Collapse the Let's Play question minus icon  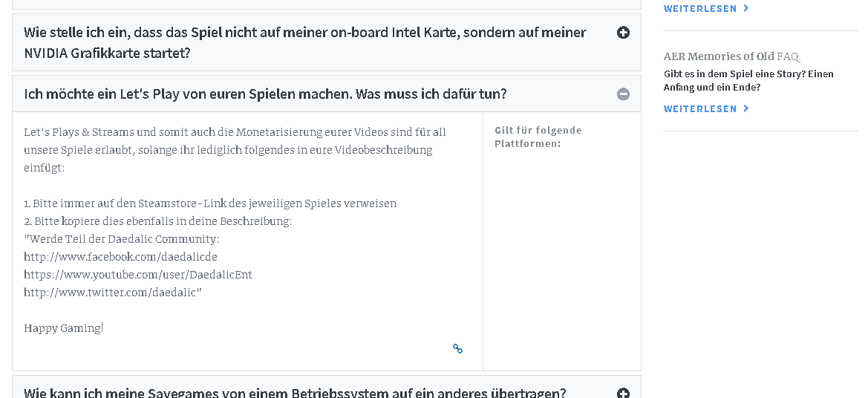click(623, 94)
